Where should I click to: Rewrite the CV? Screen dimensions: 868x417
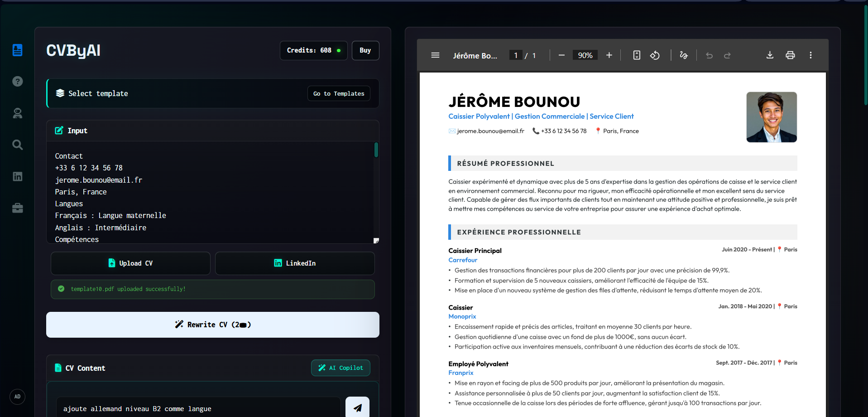coord(213,325)
